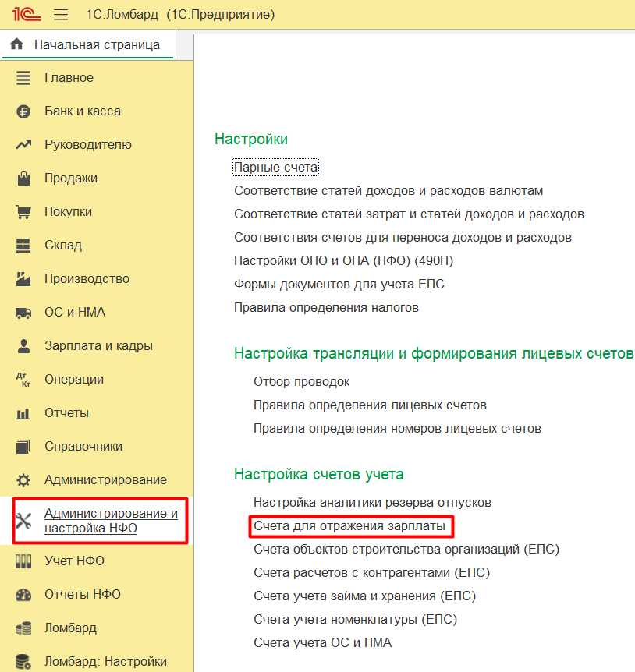The height and width of the screenshot is (672, 635).
Task: Switch to the Начальная страница tab
Action: [96, 44]
